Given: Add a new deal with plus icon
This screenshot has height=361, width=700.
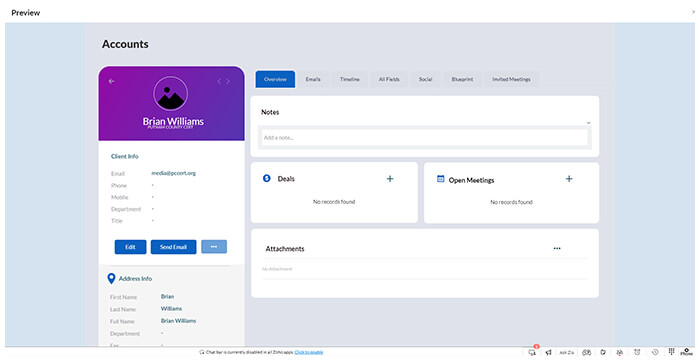Looking at the screenshot, I should [x=390, y=179].
